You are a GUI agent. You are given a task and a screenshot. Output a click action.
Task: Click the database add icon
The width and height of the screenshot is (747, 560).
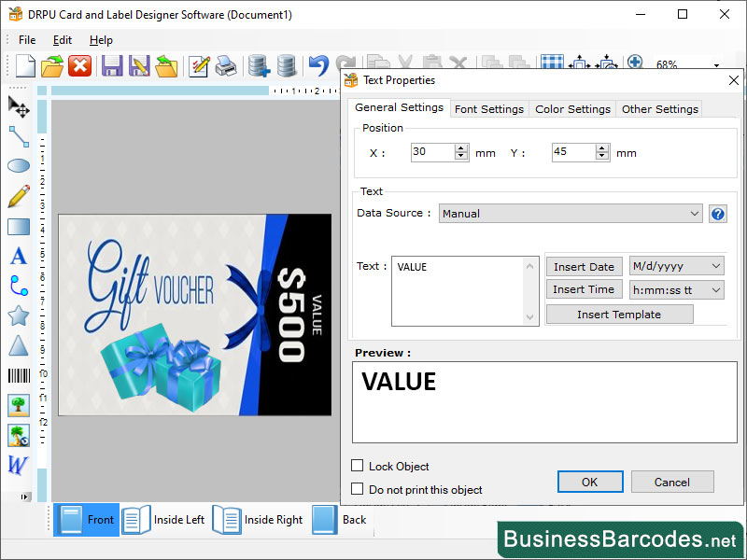[x=260, y=65]
